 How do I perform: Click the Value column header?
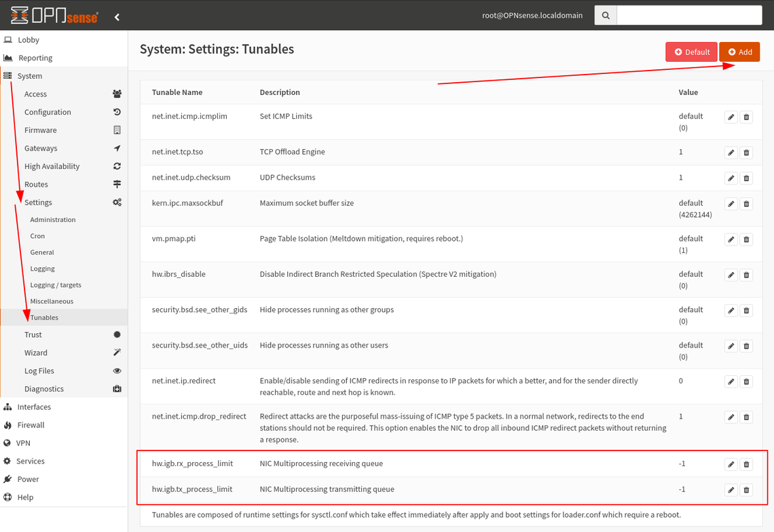[688, 92]
